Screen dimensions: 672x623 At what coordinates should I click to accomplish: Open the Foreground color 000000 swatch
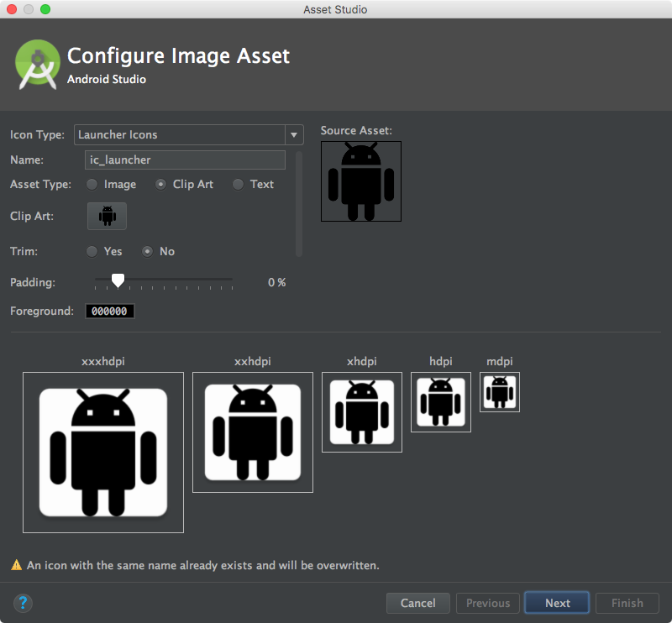click(110, 311)
